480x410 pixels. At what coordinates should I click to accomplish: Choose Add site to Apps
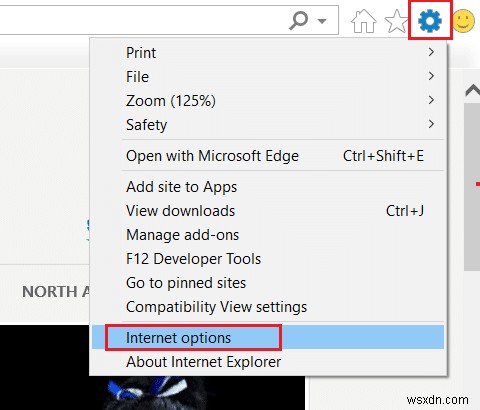(268, 187)
